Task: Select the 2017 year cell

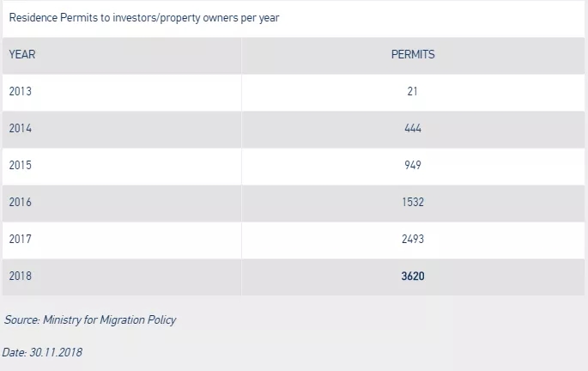Action: point(21,239)
